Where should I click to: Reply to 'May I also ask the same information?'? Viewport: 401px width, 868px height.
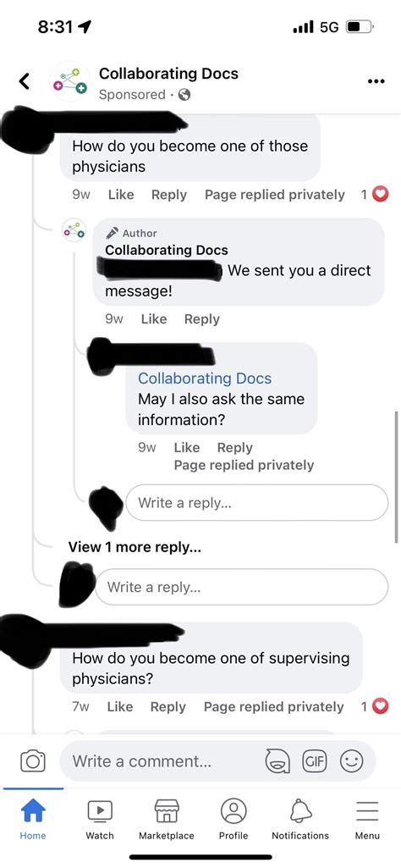(x=234, y=447)
